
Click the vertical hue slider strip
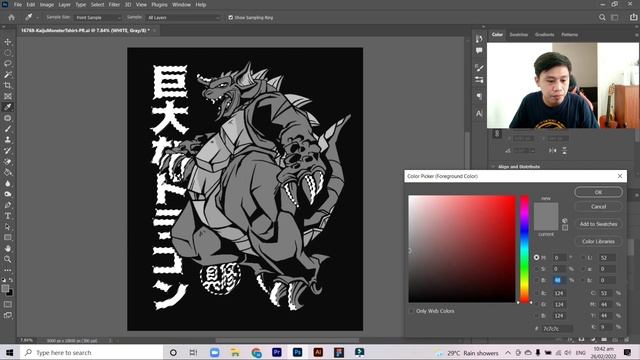point(524,249)
